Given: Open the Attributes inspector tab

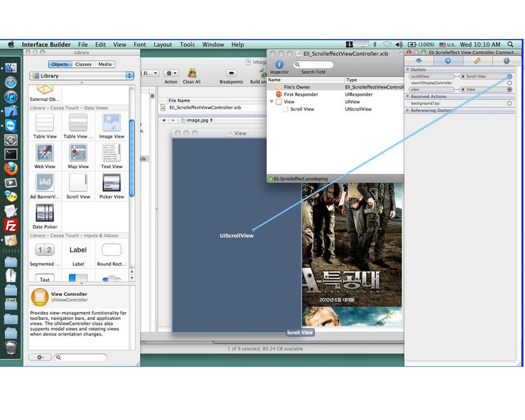Looking at the screenshot, I should [419, 60].
